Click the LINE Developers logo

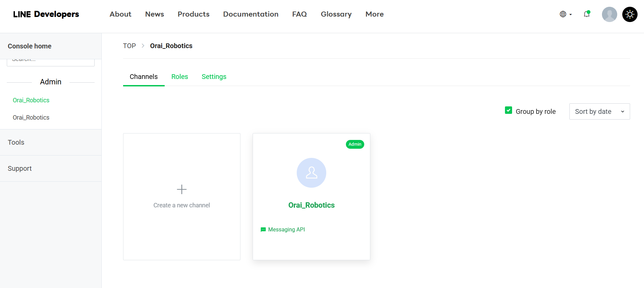(x=46, y=14)
